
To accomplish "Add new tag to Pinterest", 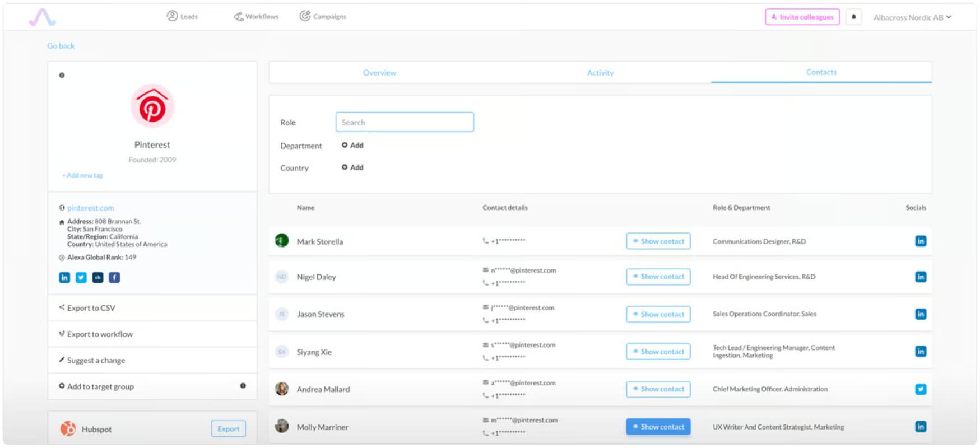I will (x=82, y=175).
